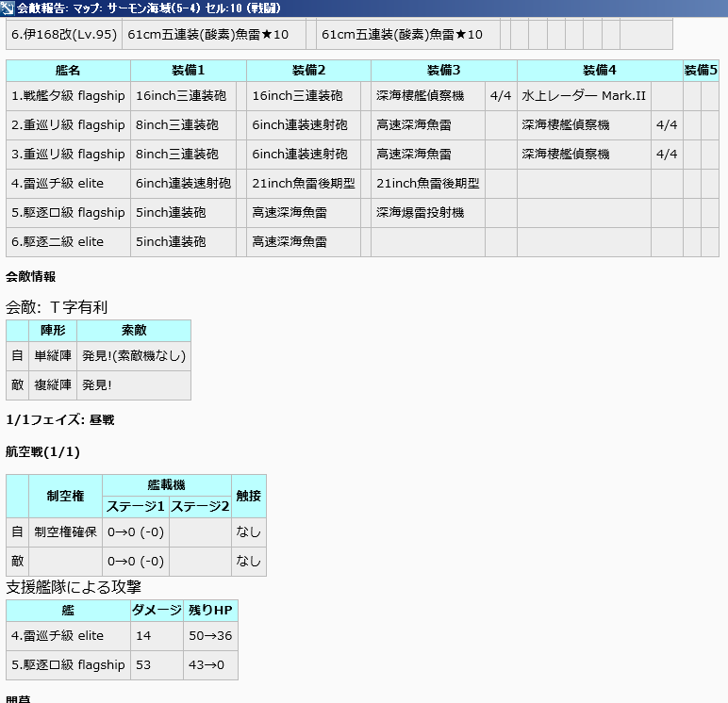Click the app icon in the title bar
The height and width of the screenshot is (703, 728).
tap(8, 8)
